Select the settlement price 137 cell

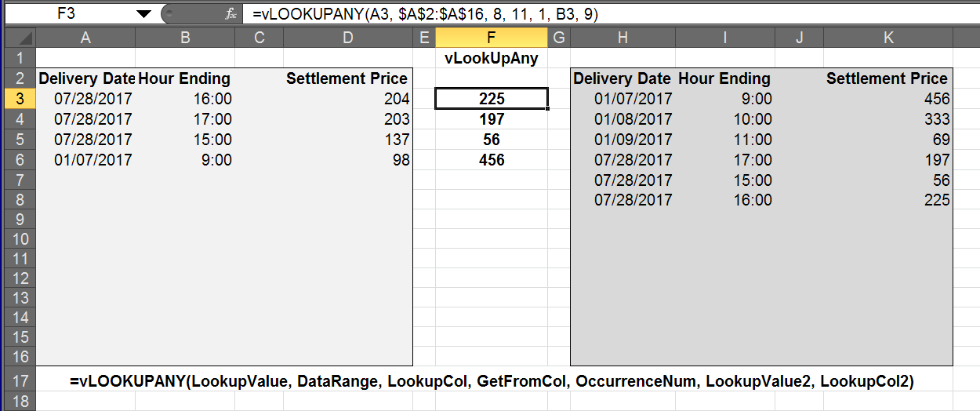(x=348, y=140)
